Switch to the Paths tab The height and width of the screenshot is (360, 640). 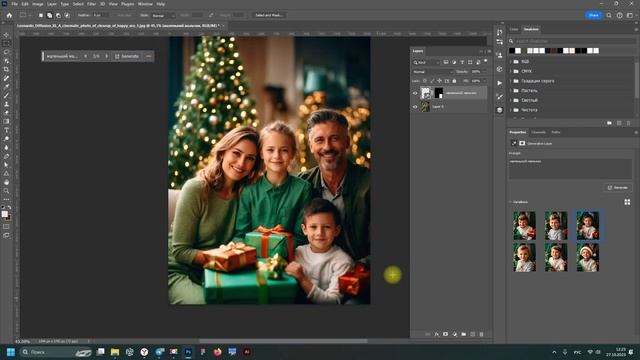(x=556, y=132)
